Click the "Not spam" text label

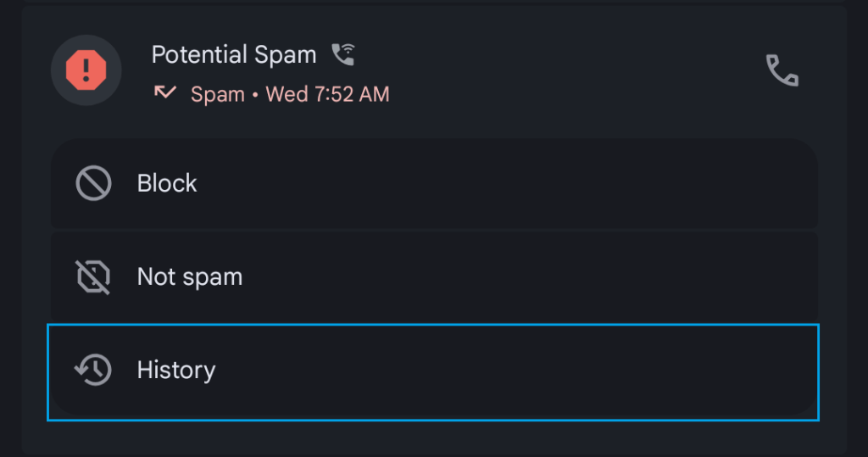(x=190, y=276)
